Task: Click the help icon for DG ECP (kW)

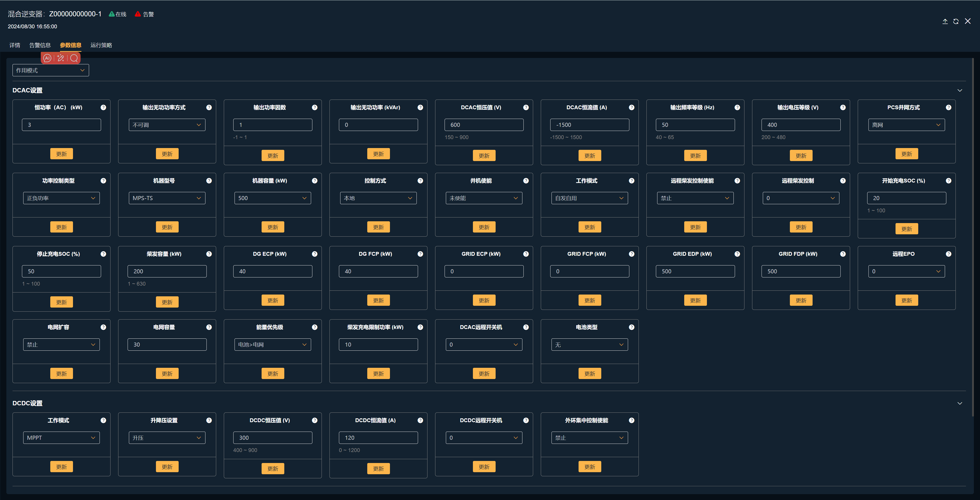Action: pyautogui.click(x=315, y=254)
